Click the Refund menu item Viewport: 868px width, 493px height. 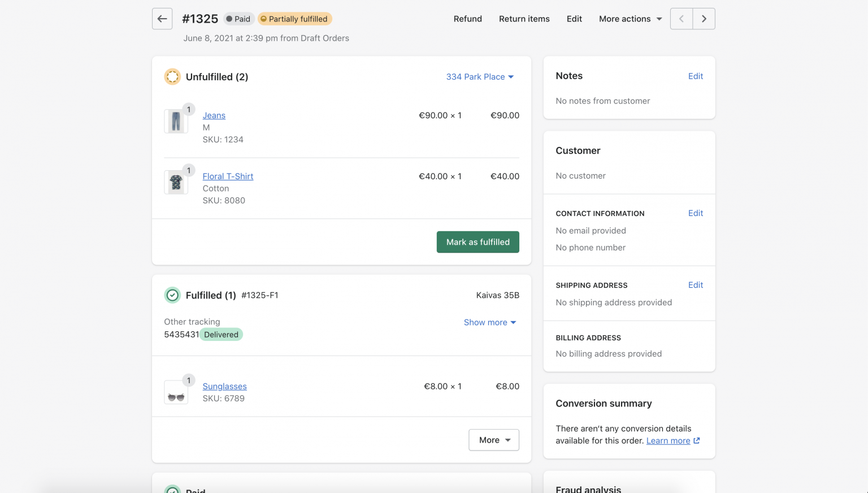point(467,19)
